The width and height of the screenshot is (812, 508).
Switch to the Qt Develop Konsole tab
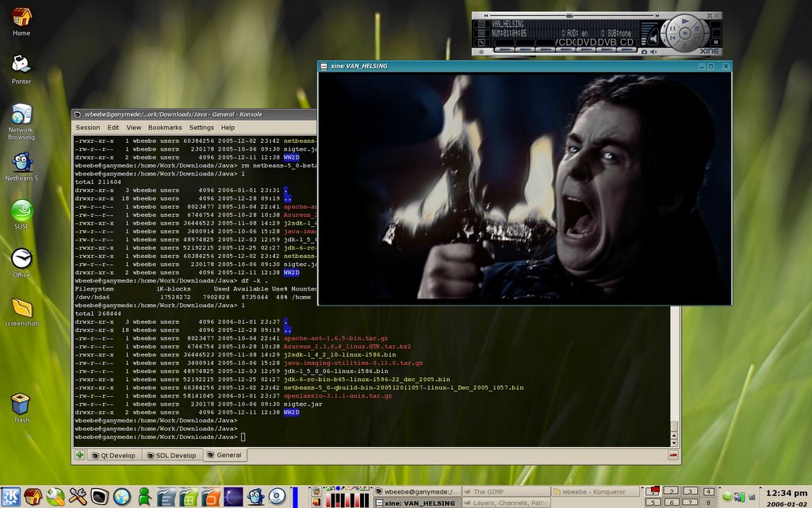113,455
